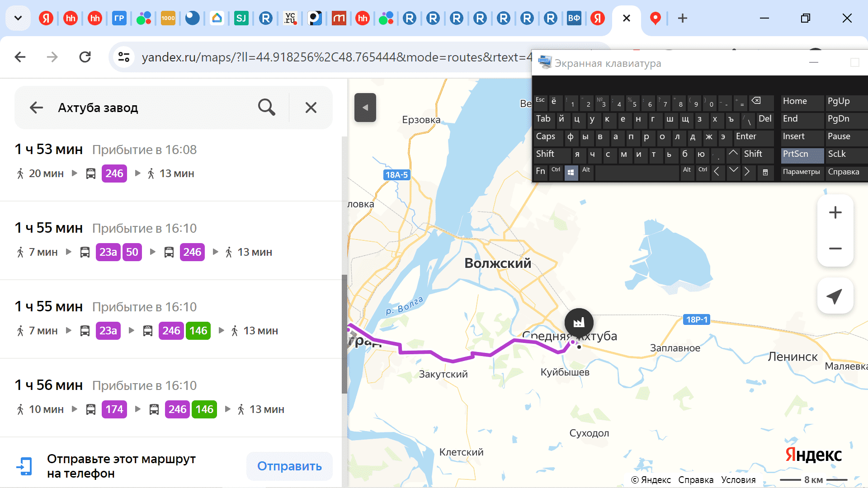Click the URL address bar
Image resolution: width=868 pixels, height=488 pixels.
pos(337,57)
